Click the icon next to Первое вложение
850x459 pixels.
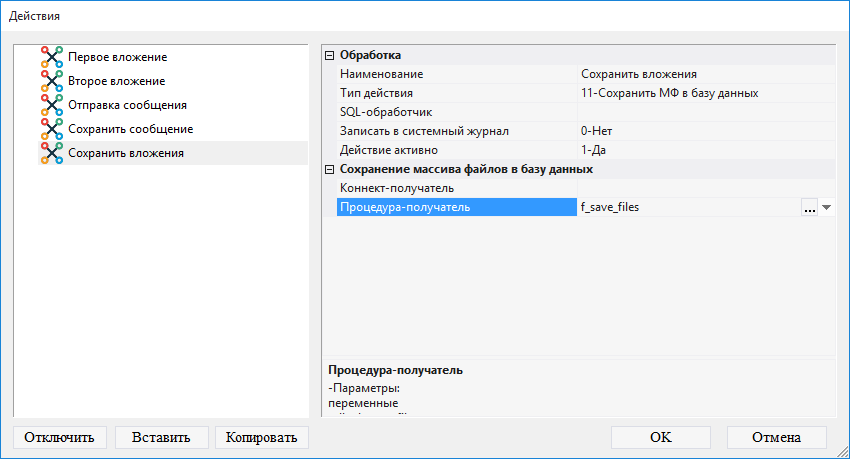tap(51, 57)
